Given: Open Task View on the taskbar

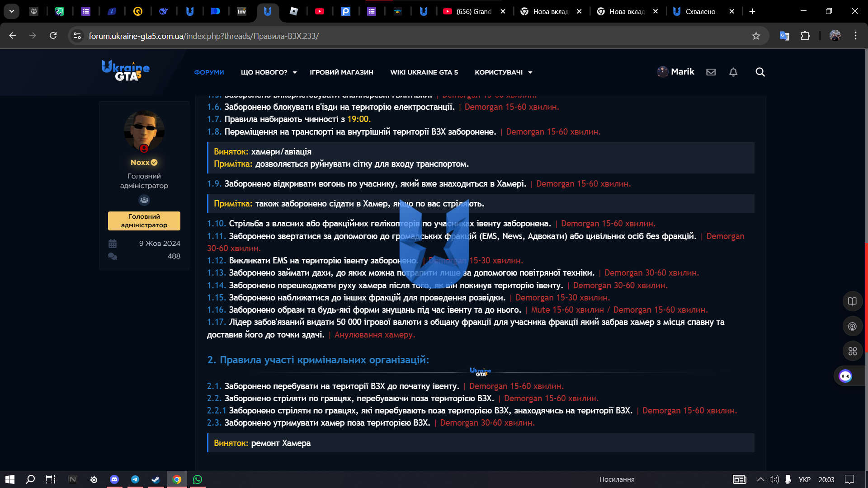Looking at the screenshot, I should (51, 479).
